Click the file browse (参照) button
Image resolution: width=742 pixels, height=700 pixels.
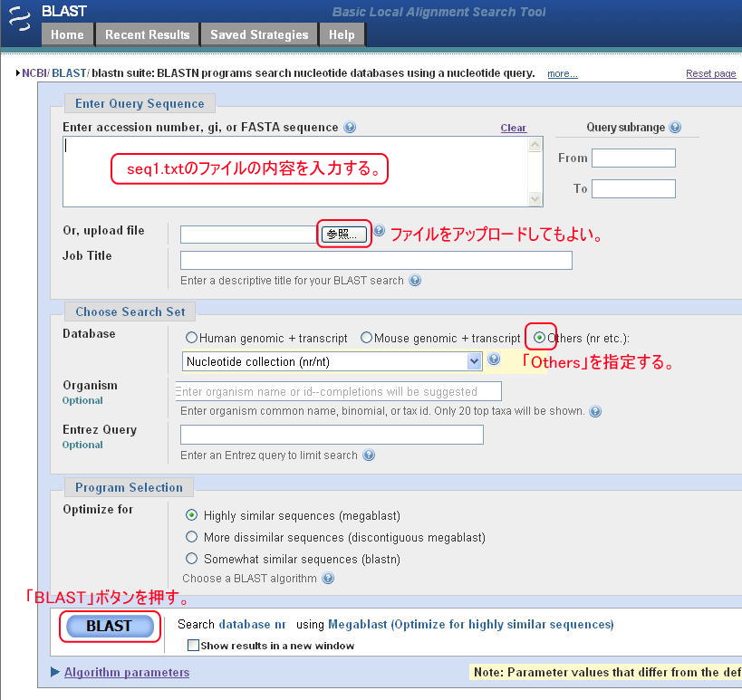(x=344, y=235)
